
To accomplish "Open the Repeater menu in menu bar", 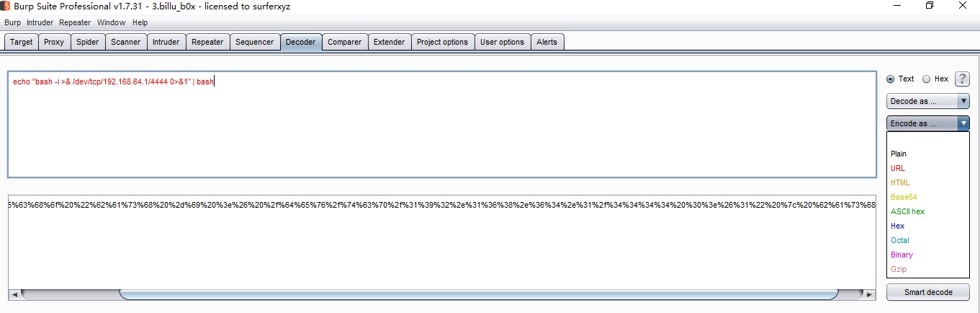I will tap(76, 22).
